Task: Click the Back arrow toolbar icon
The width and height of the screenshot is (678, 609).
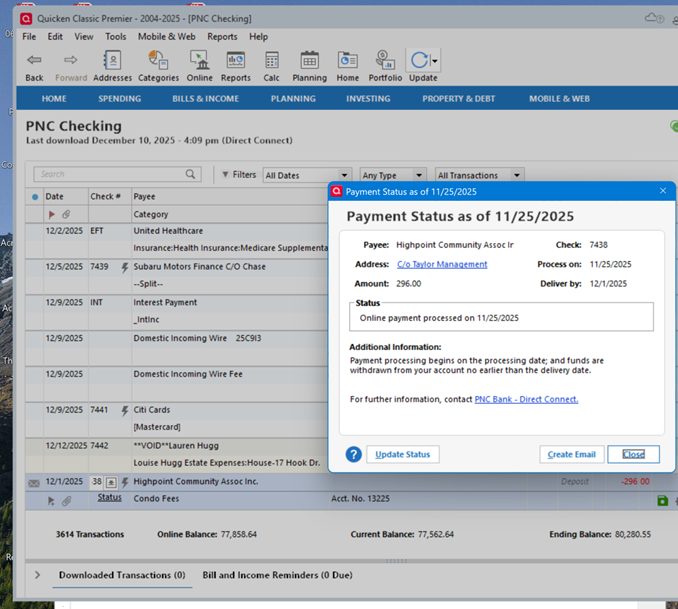Action: tap(34, 60)
